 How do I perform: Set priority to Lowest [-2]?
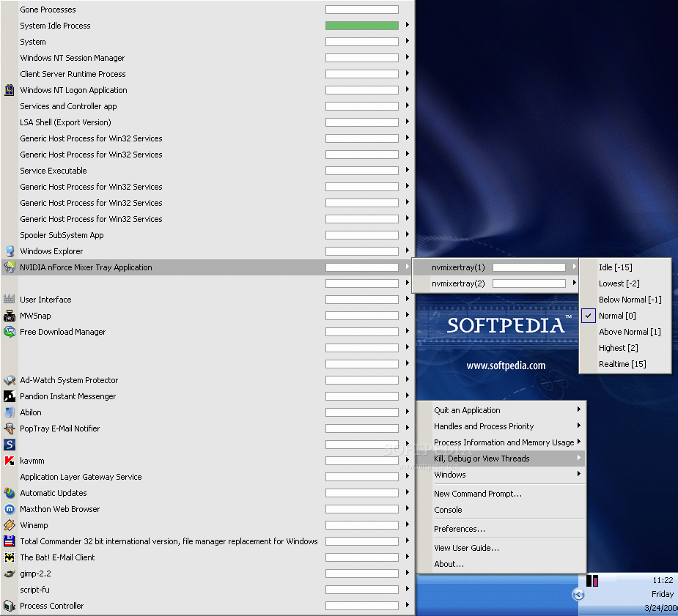(x=625, y=283)
